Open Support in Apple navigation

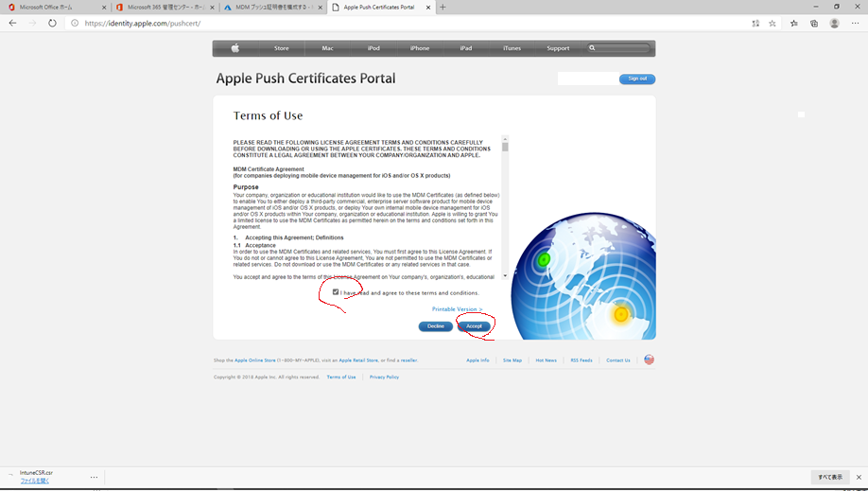pyautogui.click(x=558, y=48)
